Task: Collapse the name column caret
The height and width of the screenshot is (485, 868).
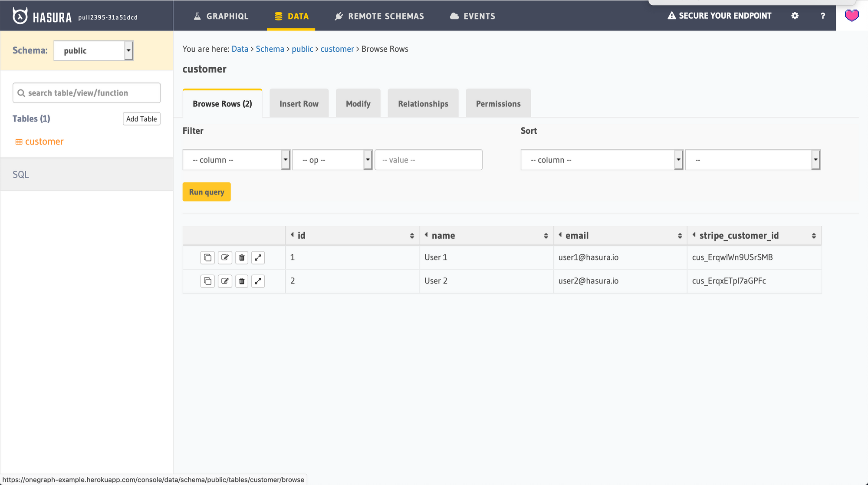Action: coord(426,234)
